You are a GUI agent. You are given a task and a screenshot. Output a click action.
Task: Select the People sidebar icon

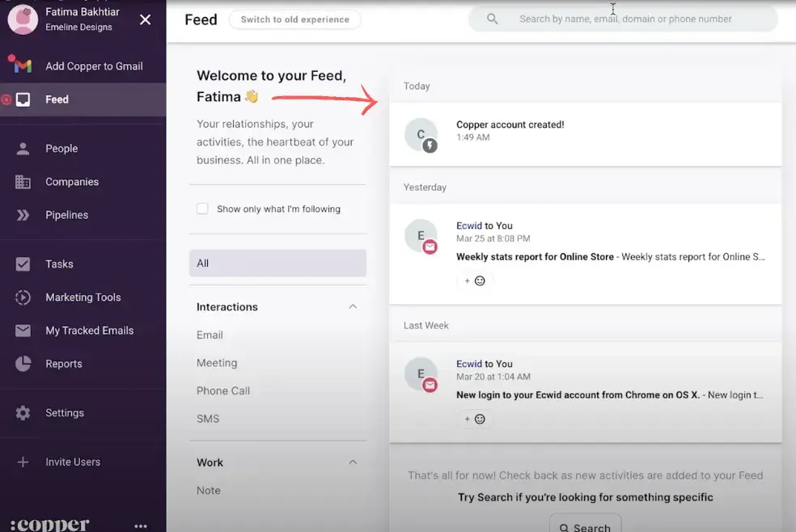(x=61, y=148)
